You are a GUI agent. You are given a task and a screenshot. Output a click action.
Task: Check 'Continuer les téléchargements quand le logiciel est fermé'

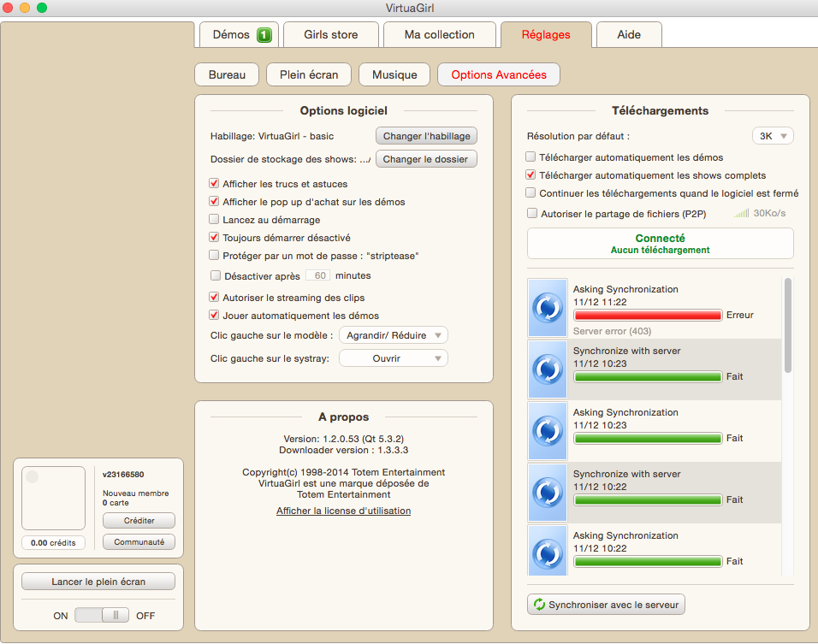tap(531, 193)
